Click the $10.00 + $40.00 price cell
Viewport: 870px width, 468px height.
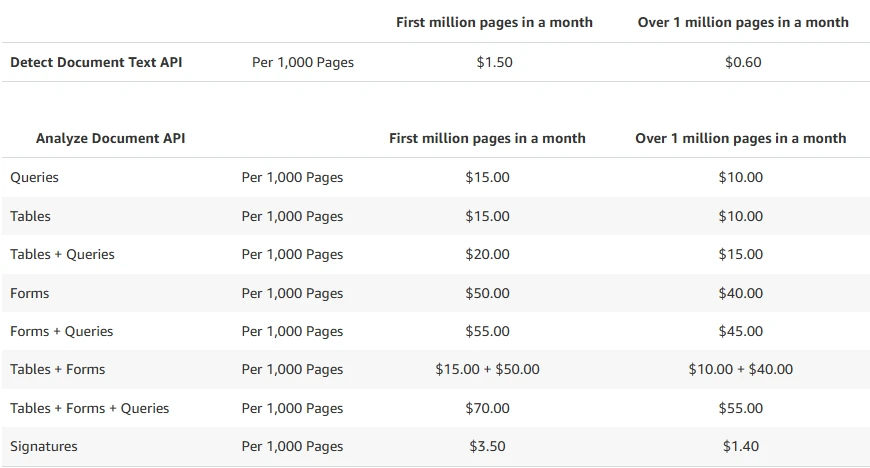740,369
